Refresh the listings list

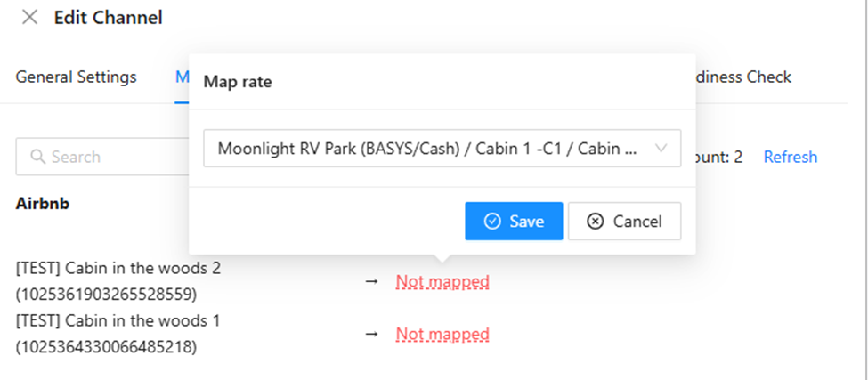coord(791,157)
